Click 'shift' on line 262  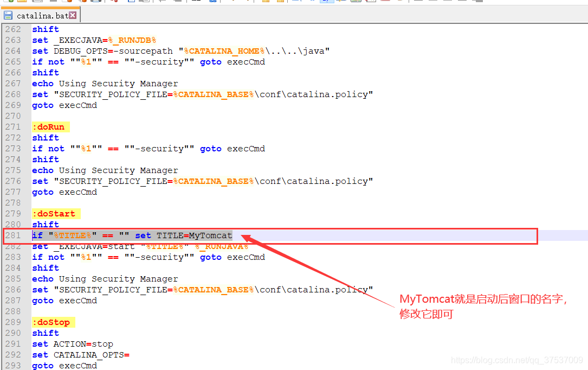pyautogui.click(x=46, y=29)
